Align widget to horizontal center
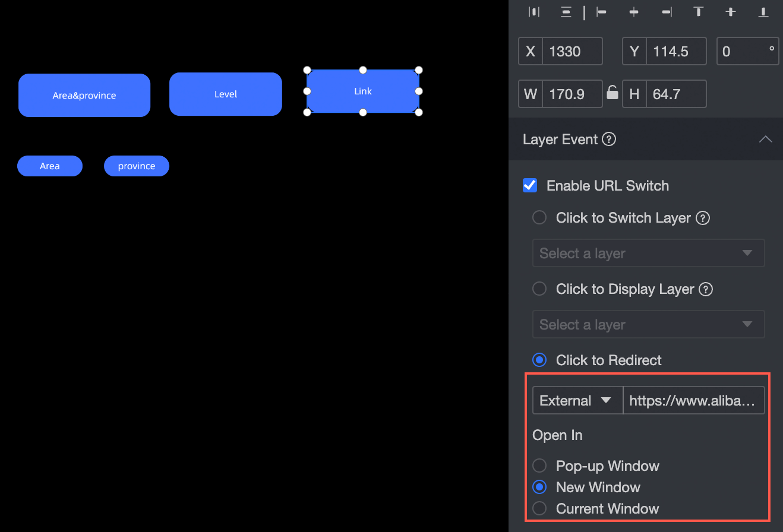The width and height of the screenshot is (783, 532). pyautogui.click(x=634, y=12)
